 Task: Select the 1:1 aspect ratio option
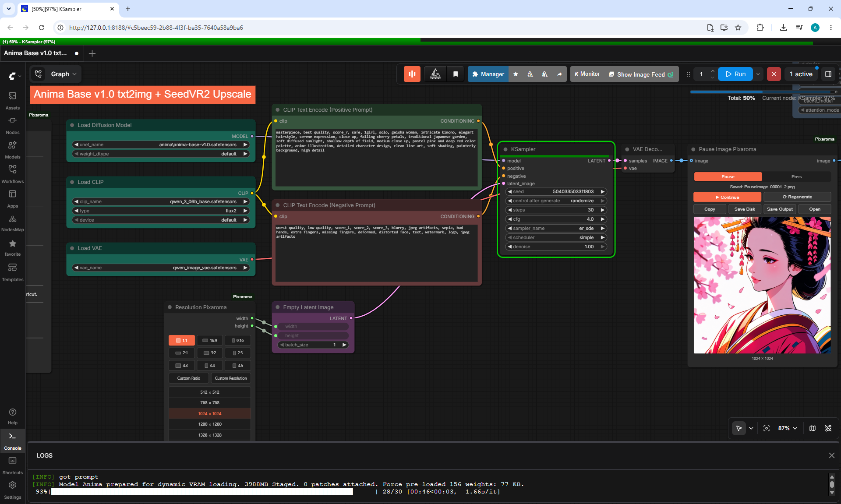[x=182, y=340]
